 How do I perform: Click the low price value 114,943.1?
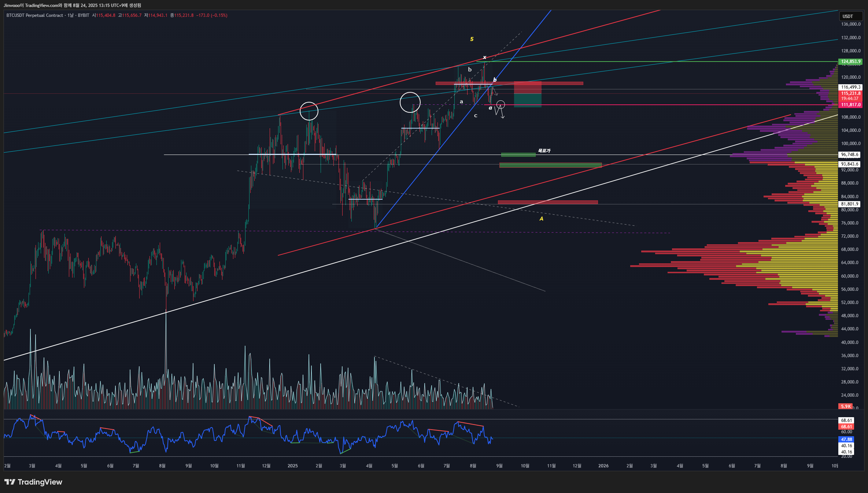158,15
